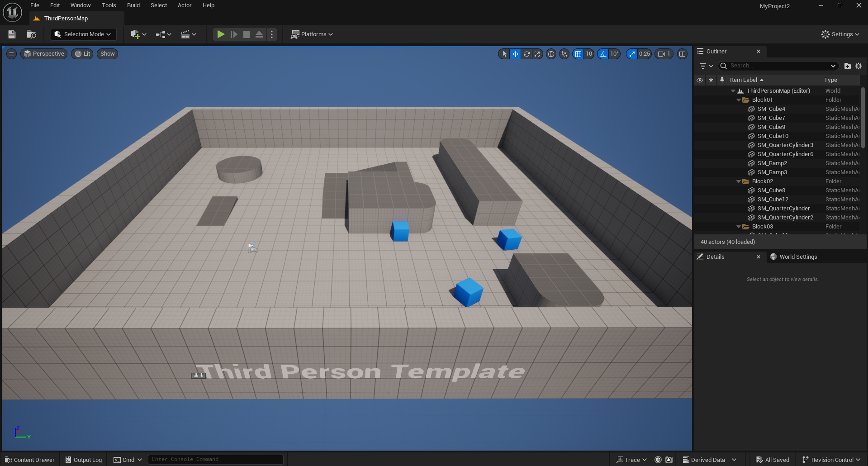The image size is (868, 466).
Task: Select SM_Cube4 in the Outliner
Action: tap(777, 109)
